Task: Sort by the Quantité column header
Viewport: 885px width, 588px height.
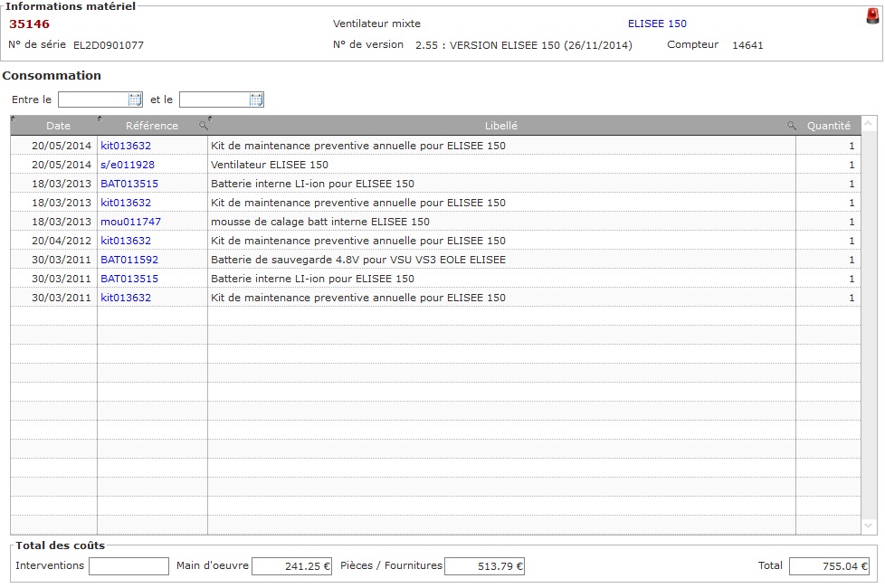Action: pyautogui.click(x=829, y=126)
